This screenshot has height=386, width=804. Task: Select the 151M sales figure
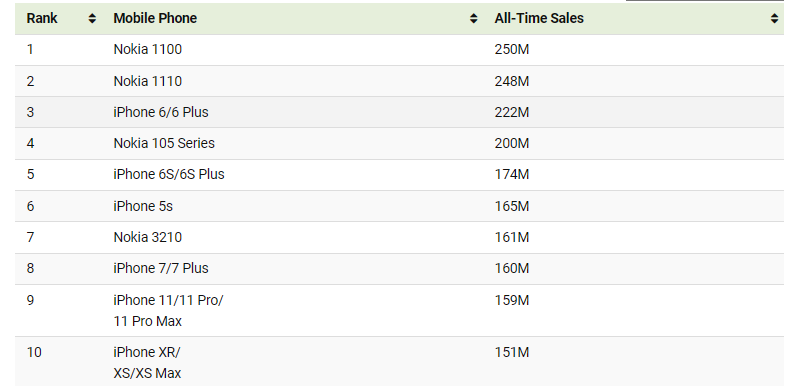pyautogui.click(x=512, y=353)
